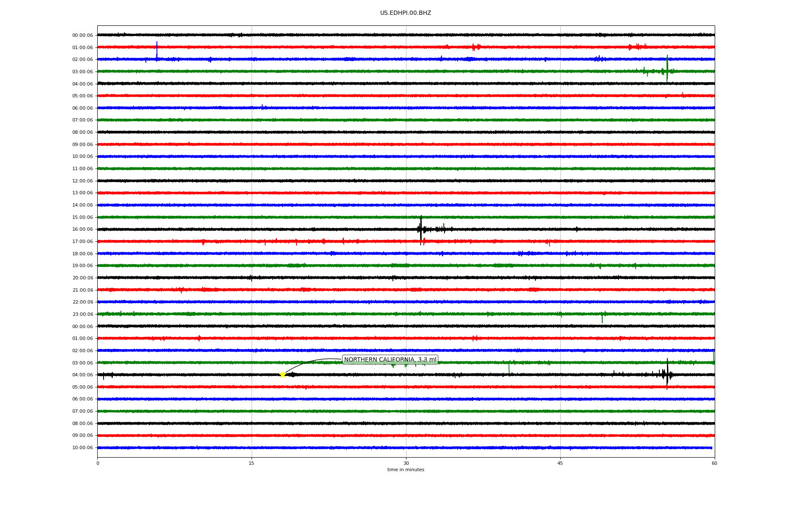Image resolution: width=812 pixels, height=508 pixels.
Task: Click the NORTHERN CALIFORNIA 3.3 ml annotation
Action: (390, 360)
